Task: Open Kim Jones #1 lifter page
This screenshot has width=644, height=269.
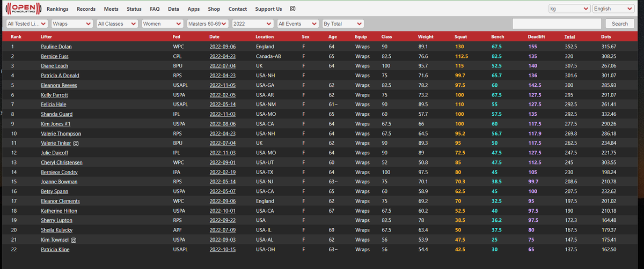Action: point(56,124)
